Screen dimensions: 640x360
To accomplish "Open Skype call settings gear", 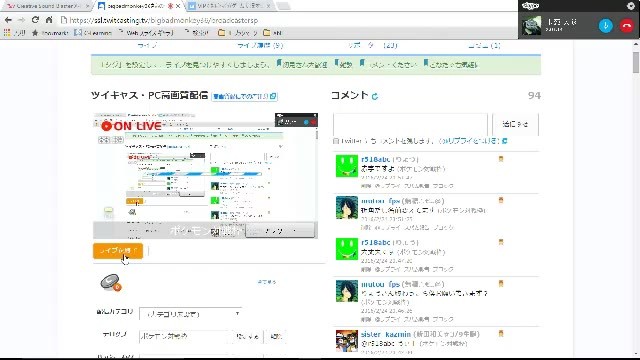I will pos(631,6).
